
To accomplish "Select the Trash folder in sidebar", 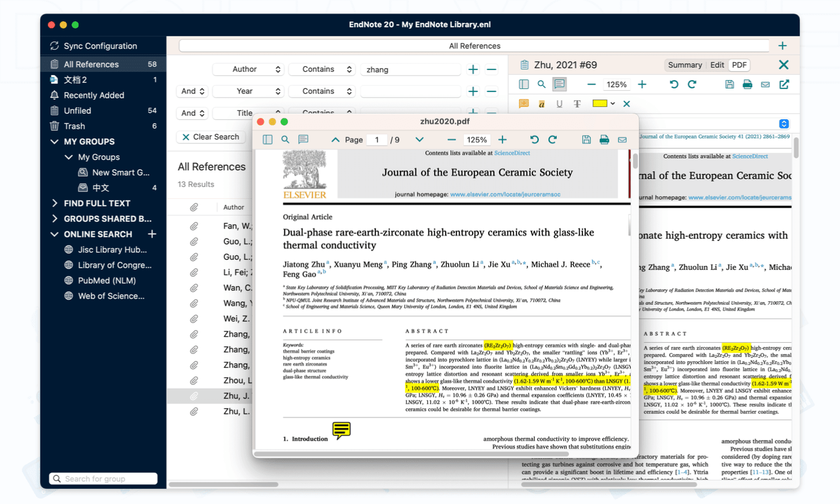I will (x=74, y=126).
